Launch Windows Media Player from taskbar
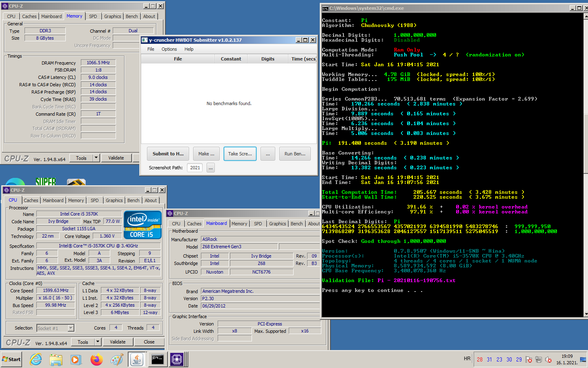Image resolution: width=588 pixels, height=368 pixels. pos(76,359)
